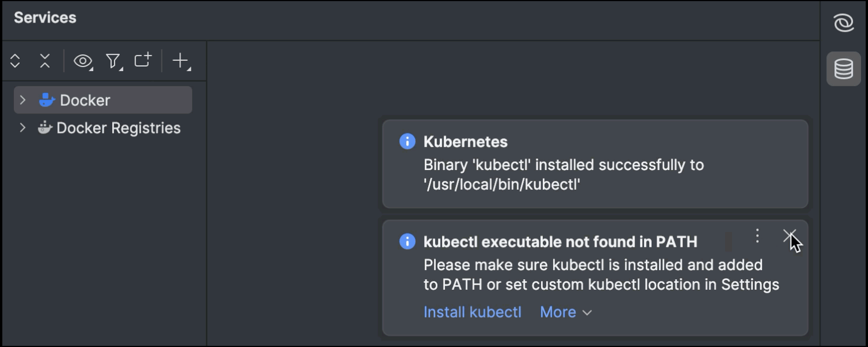
Task: Click the Open in New Tab icon
Action: coord(142,60)
